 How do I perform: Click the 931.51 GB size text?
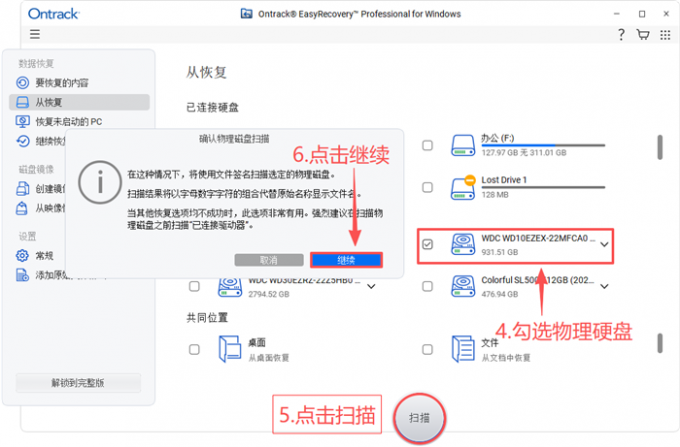[x=500, y=252]
